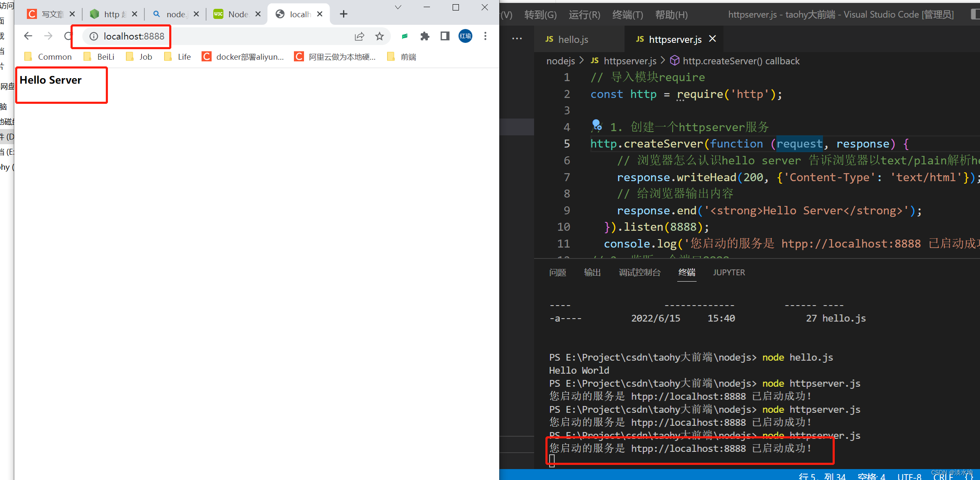View site information icon in address bar

(x=94, y=37)
